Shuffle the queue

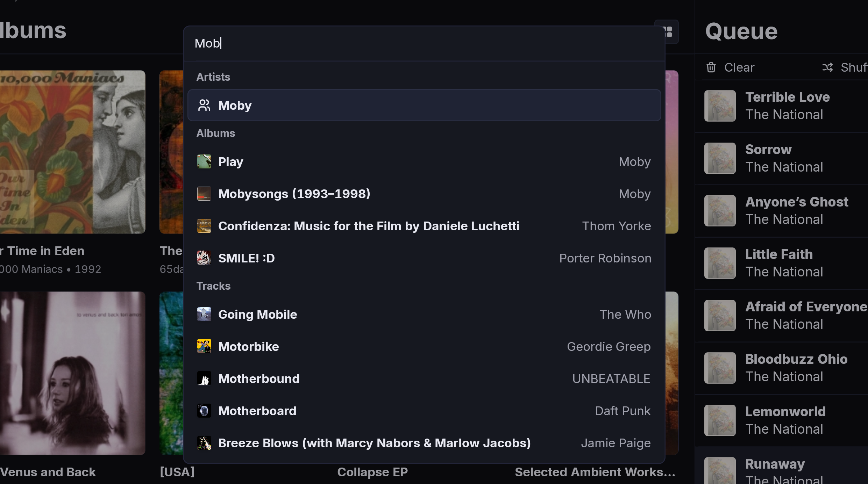click(843, 67)
